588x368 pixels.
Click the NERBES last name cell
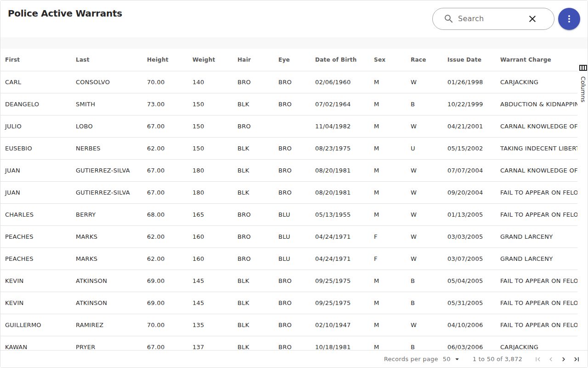(x=107, y=149)
